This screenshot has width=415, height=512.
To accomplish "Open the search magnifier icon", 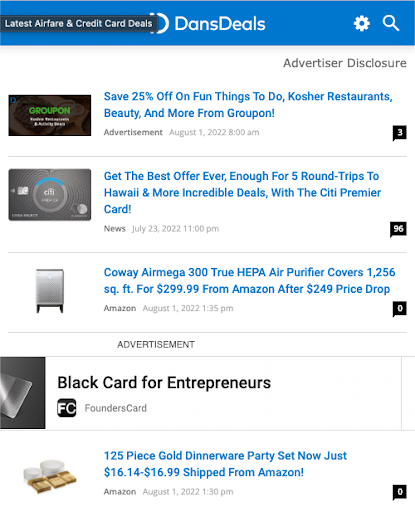I will [x=391, y=23].
